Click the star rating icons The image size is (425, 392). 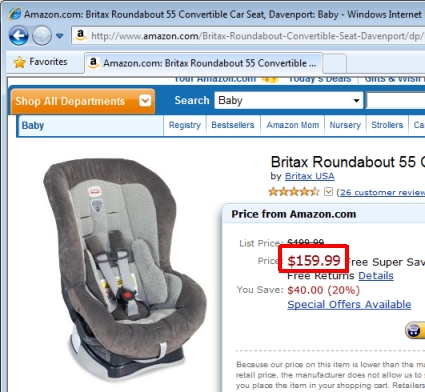294,192
